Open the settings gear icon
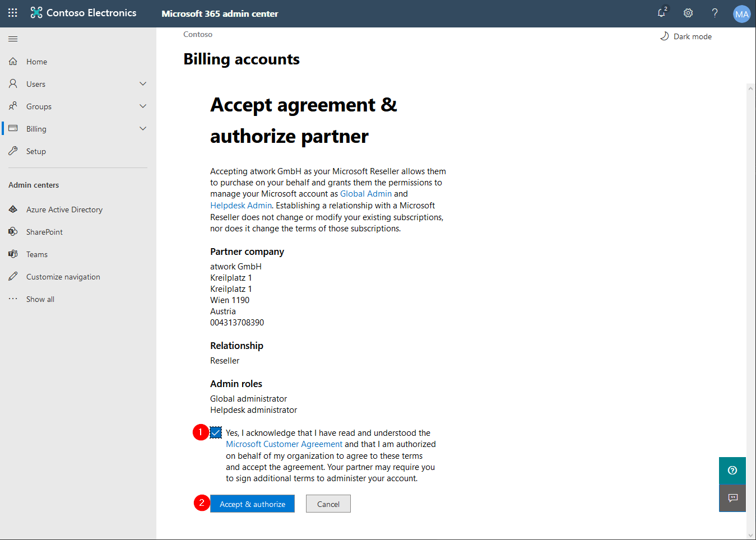 (x=688, y=13)
